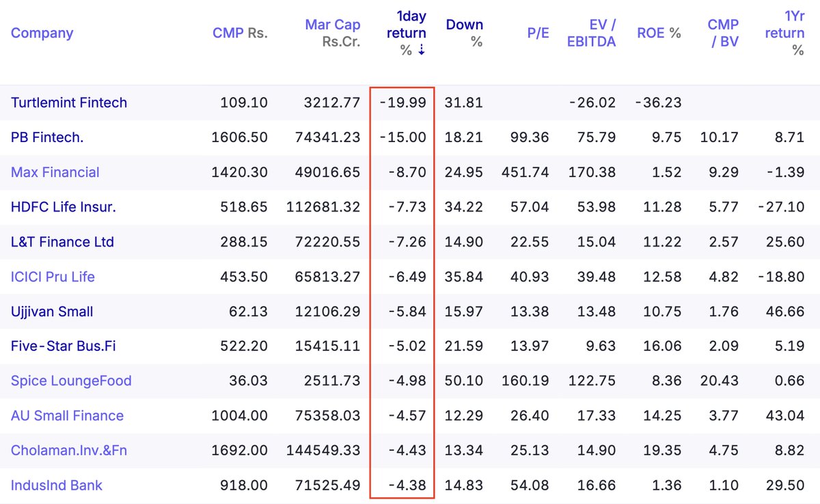Image resolution: width=820 pixels, height=504 pixels.
Task: Open IndusInd Bank company link
Action: (57, 486)
